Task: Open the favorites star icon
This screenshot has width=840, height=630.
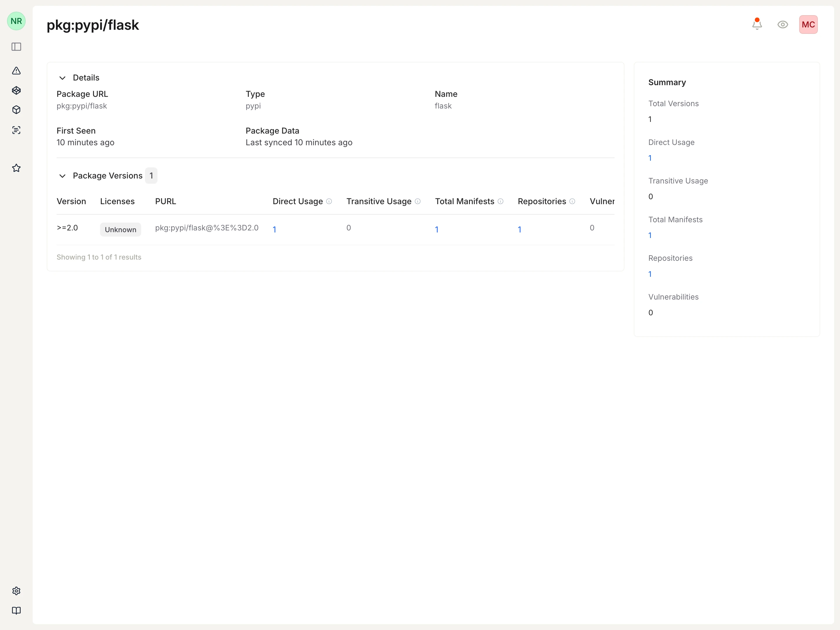Action: point(16,168)
